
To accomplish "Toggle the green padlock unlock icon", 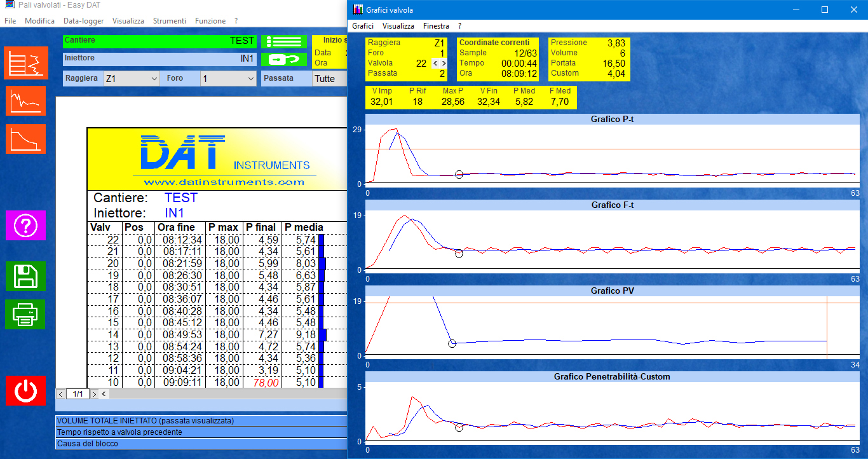I will (283, 58).
